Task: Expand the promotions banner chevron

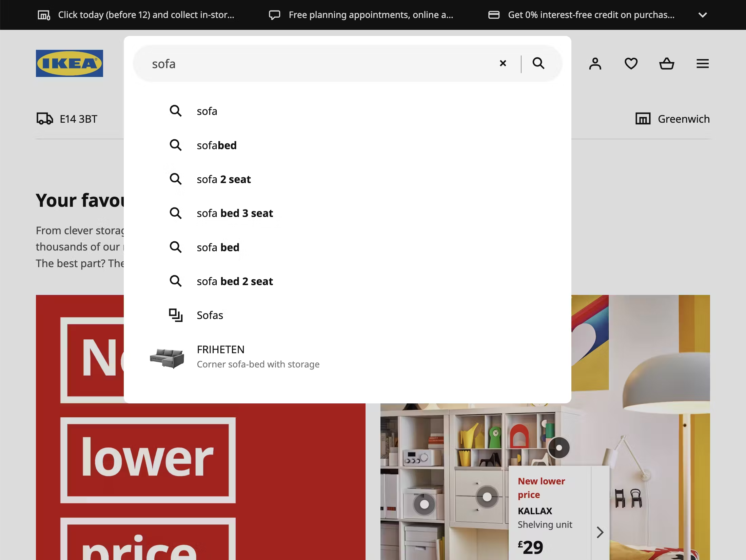Action: pos(703,15)
